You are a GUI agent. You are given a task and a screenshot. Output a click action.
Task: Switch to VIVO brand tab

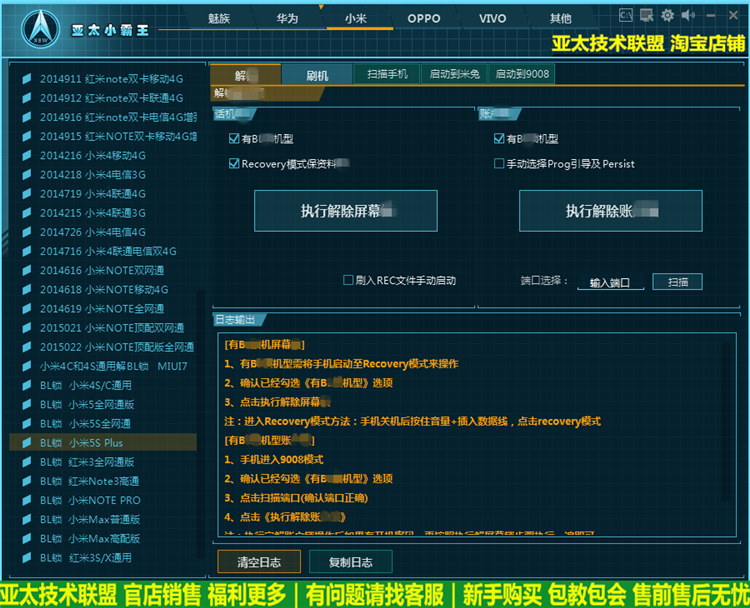[x=492, y=18]
